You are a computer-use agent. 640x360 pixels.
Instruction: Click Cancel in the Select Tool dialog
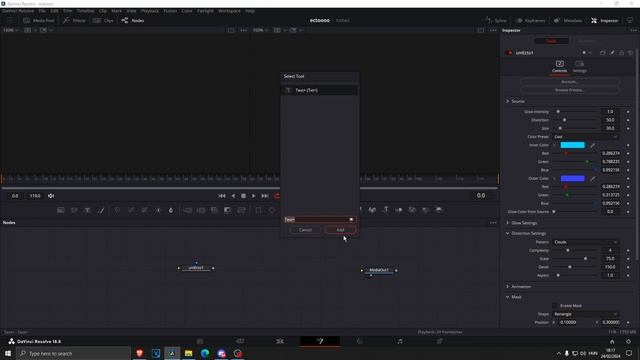305,230
